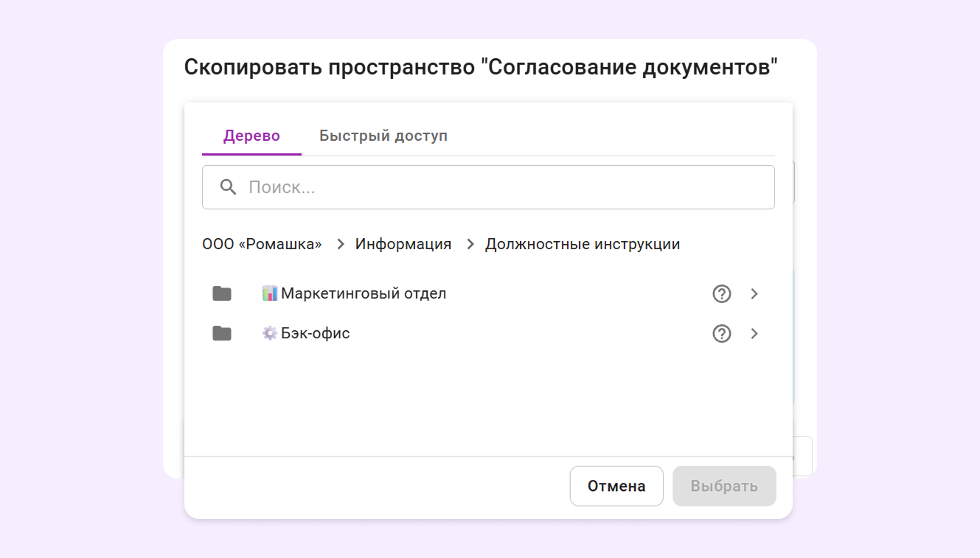Switch to the Быстрый доступ tab
This screenshot has height=558, width=980.
click(383, 136)
